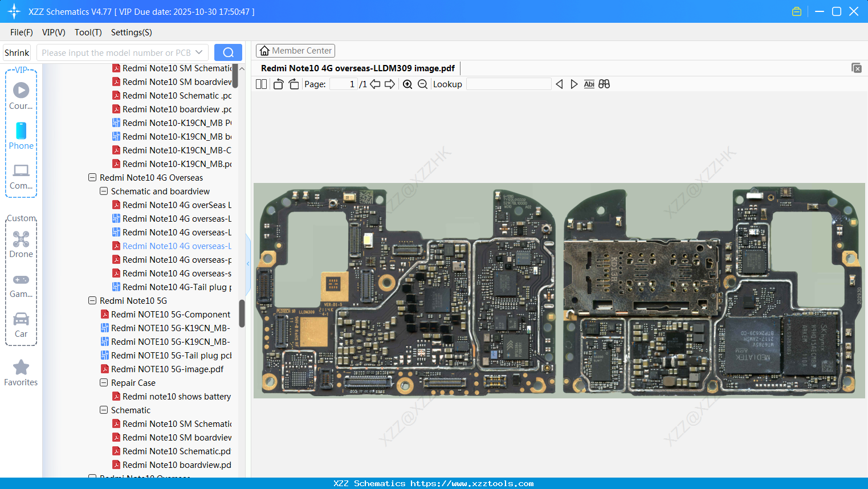Click the Member Center button
Viewport: 868px width, 489px height.
click(x=295, y=50)
